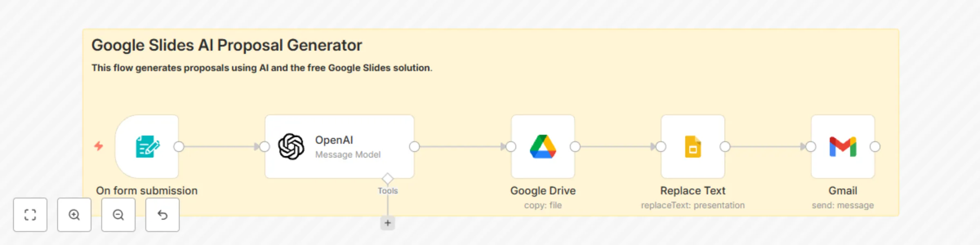
Task: Click the 'Google Drive' node label
Action: pyautogui.click(x=543, y=191)
